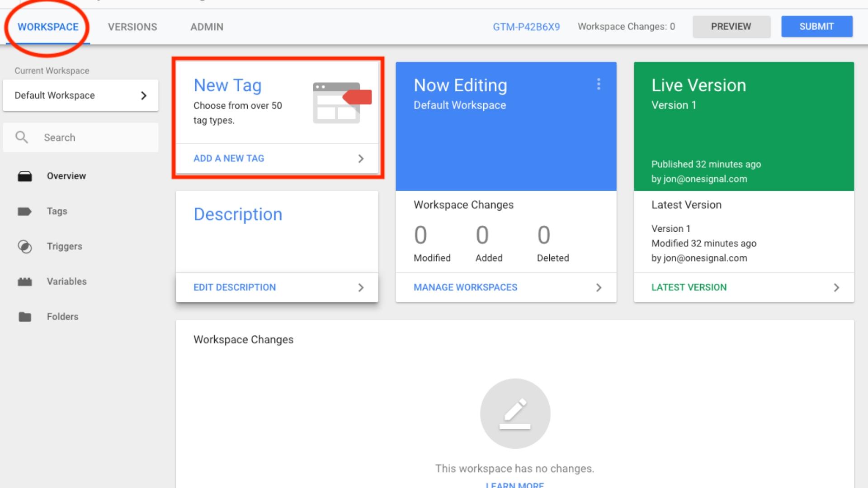
Task: Expand the Default Workspace selector
Action: [144, 95]
